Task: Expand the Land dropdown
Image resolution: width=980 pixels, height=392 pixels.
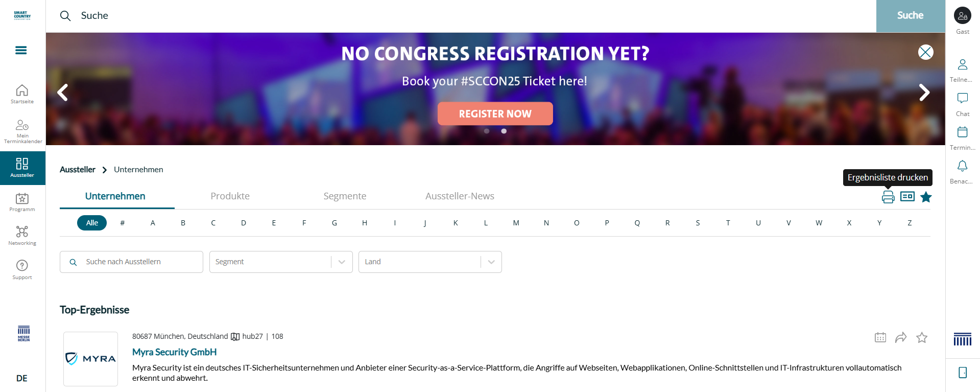Action: [430, 262]
